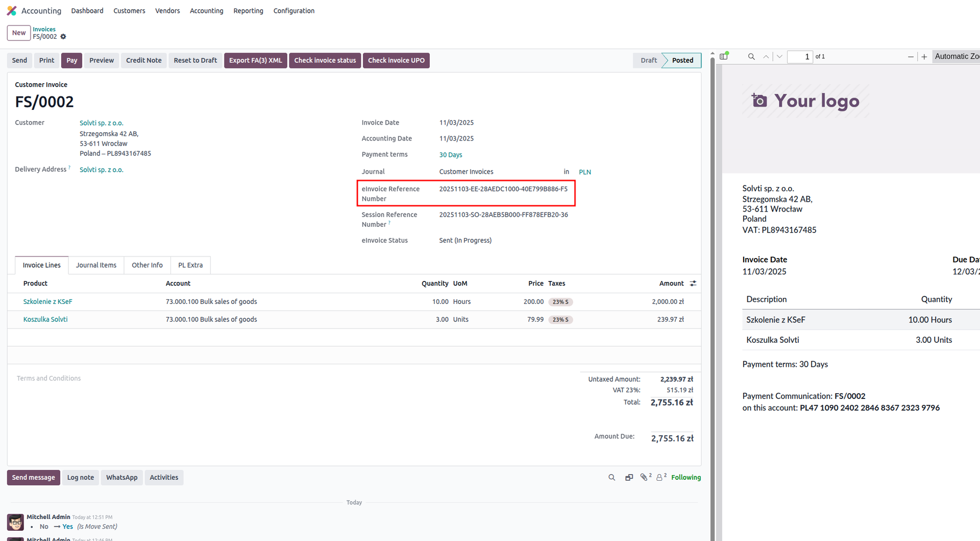Open the PL Extra tab
Viewport: 980px width, 541px height.
click(190, 265)
